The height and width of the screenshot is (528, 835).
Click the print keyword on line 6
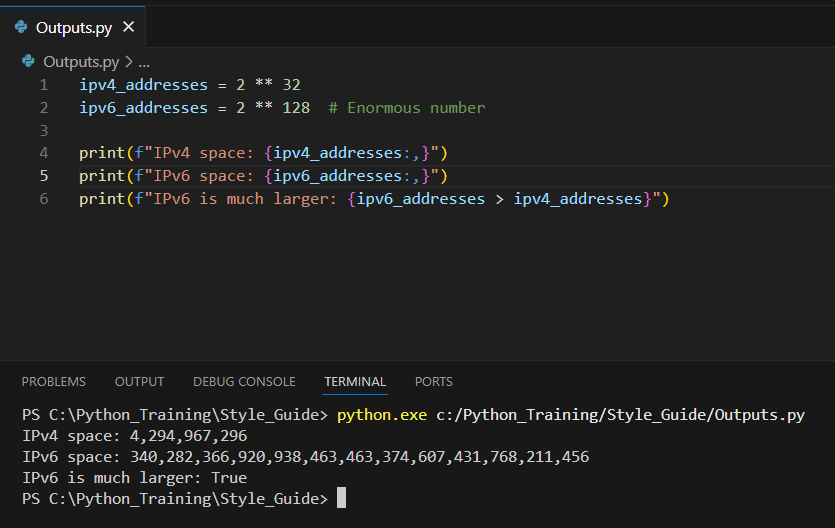(102, 199)
